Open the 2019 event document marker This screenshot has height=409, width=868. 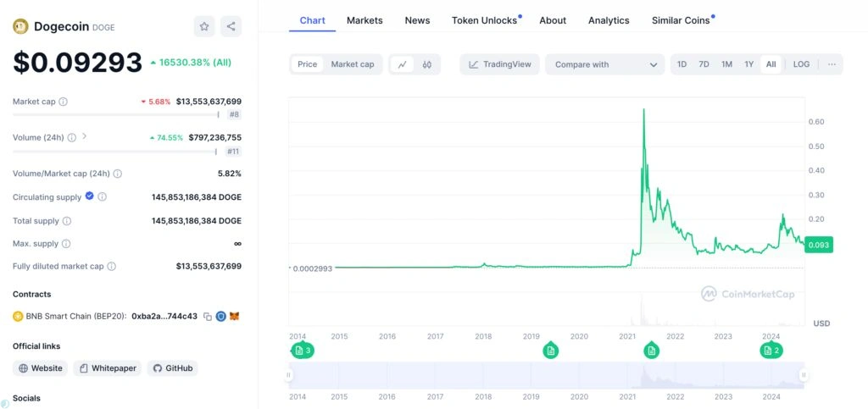click(550, 351)
